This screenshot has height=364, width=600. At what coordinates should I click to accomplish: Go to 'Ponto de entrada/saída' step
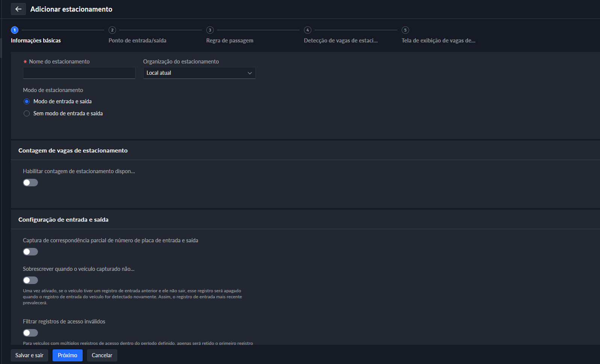tap(137, 41)
